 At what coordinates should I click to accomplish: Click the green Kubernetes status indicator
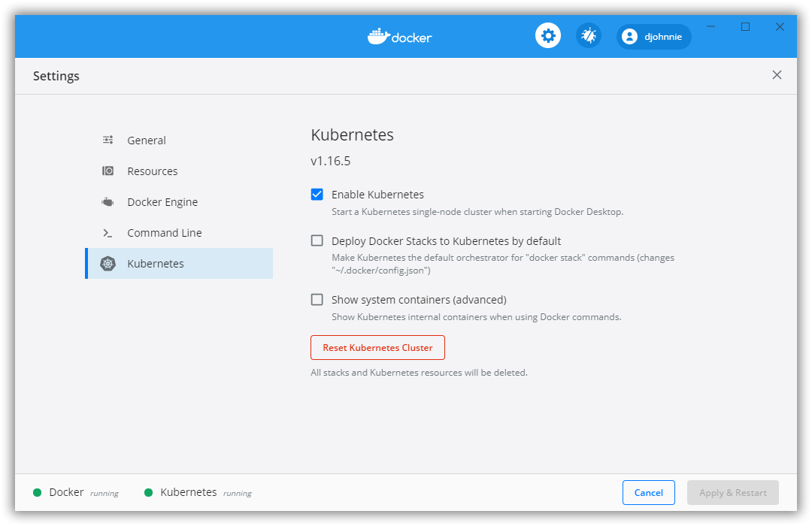click(149, 492)
